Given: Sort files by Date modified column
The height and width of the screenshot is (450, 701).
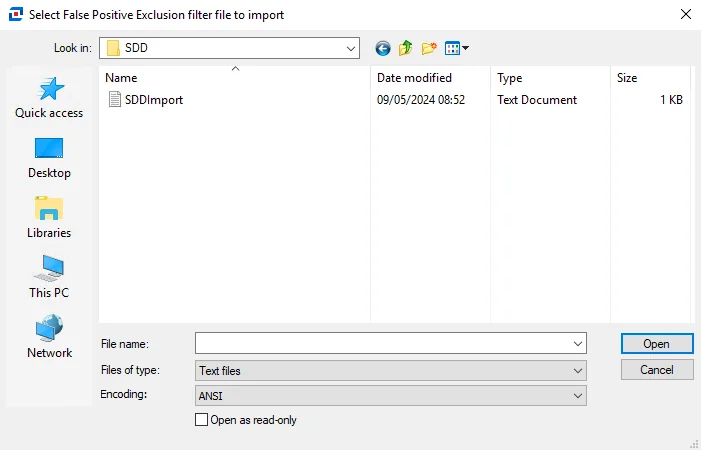Looking at the screenshot, I should pos(431,78).
